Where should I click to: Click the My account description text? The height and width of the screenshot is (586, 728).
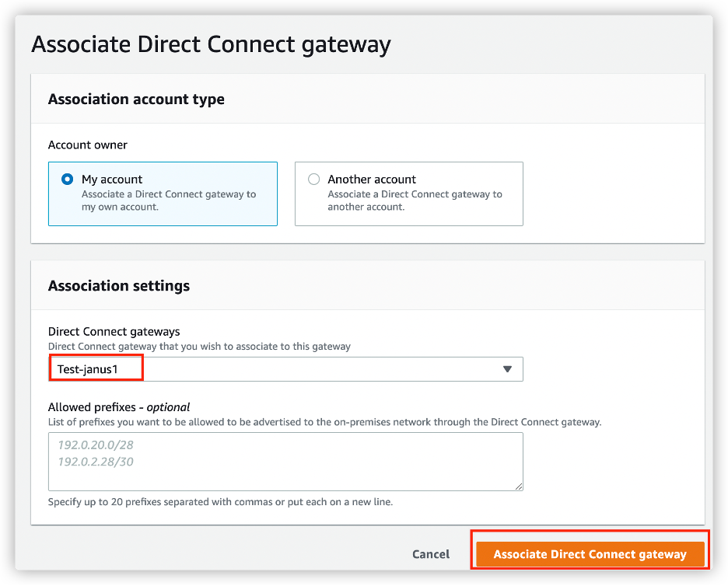[169, 201]
